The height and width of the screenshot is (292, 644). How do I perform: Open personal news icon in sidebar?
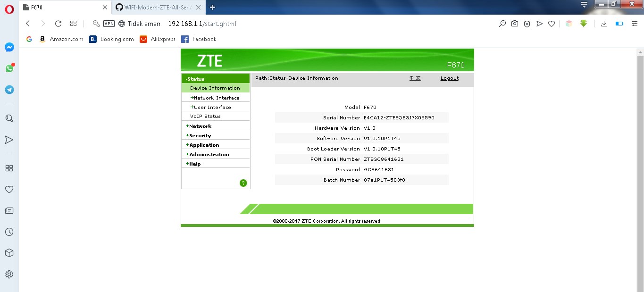[x=9, y=210]
